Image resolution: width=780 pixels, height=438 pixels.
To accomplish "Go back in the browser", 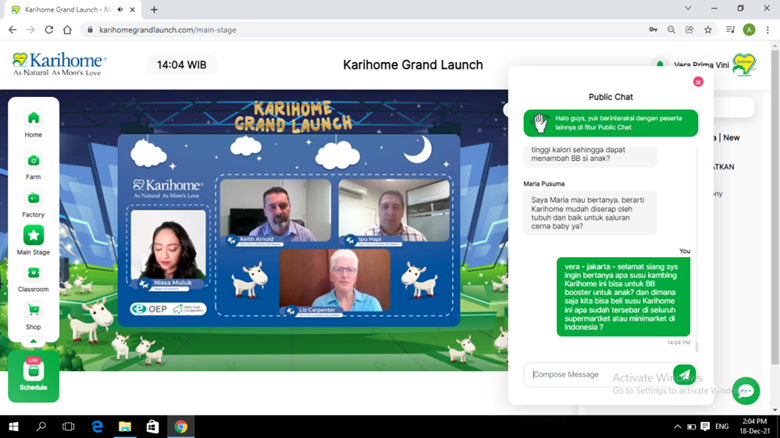I will pos(12,30).
